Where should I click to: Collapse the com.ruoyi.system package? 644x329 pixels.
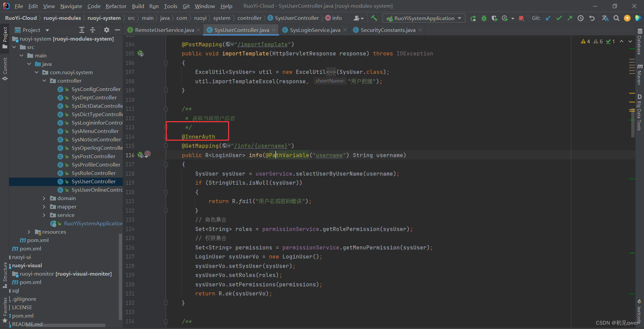point(37,73)
